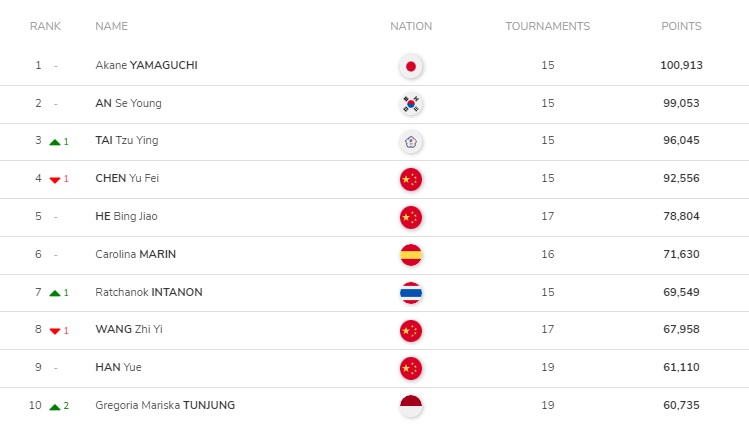The height and width of the screenshot is (425, 749).
Task: Click the POINTS column header
Action: (x=681, y=26)
